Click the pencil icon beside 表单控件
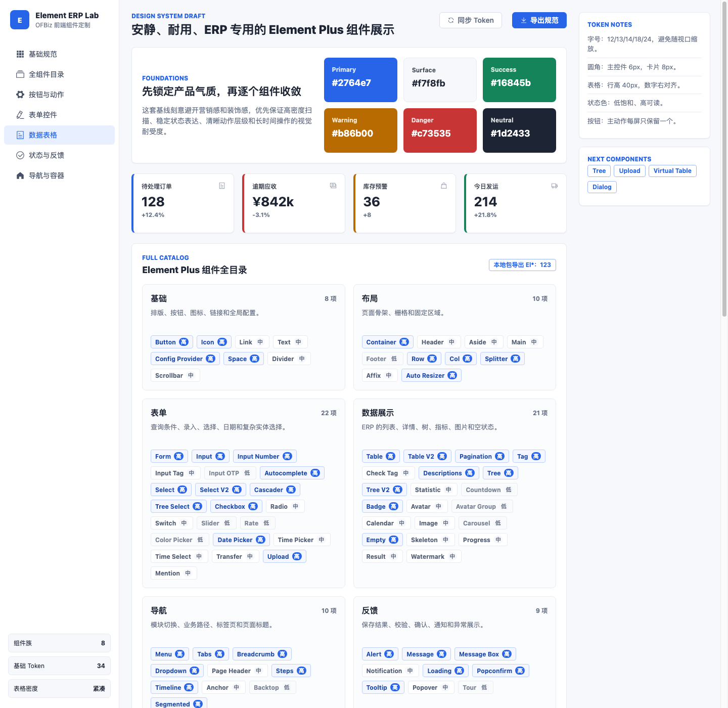This screenshot has height=708, width=728. point(20,115)
